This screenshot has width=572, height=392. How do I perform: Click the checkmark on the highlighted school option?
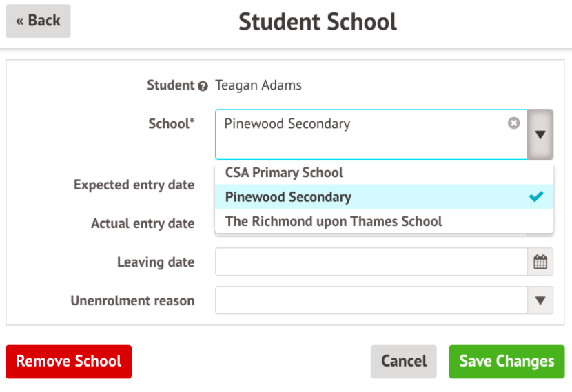point(536,197)
